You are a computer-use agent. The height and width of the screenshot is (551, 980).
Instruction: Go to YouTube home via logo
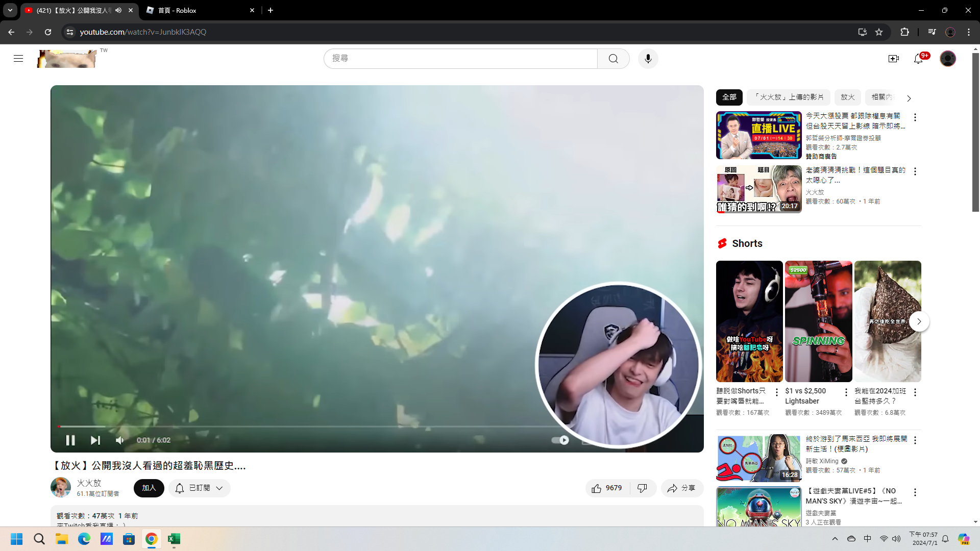(67, 59)
